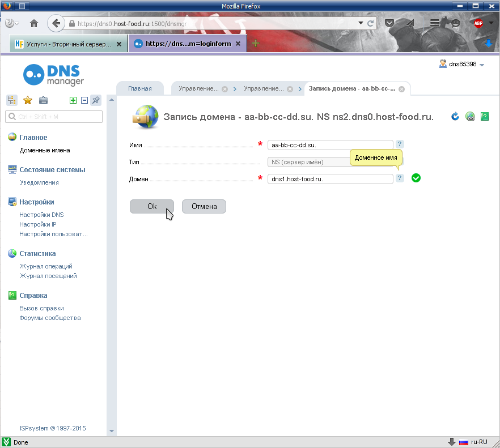Show help hint for the 'Имя' field
The image size is (500, 448).
(400, 144)
